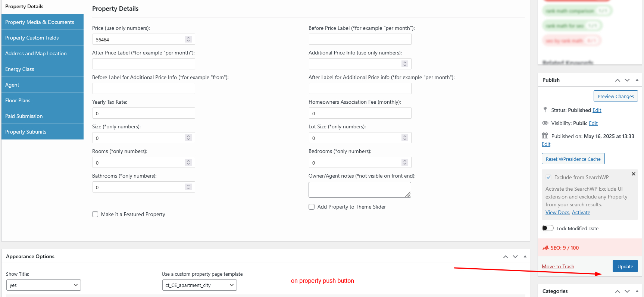This screenshot has height=297, width=644.
Task: Dismiss the Exclude from SearchWP notice
Action: 633,174
